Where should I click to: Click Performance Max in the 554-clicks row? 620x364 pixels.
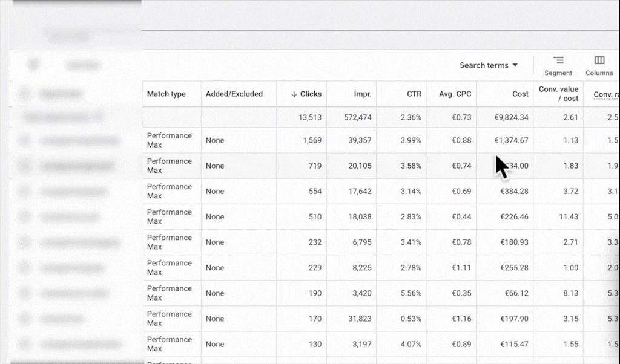pyautogui.click(x=169, y=191)
